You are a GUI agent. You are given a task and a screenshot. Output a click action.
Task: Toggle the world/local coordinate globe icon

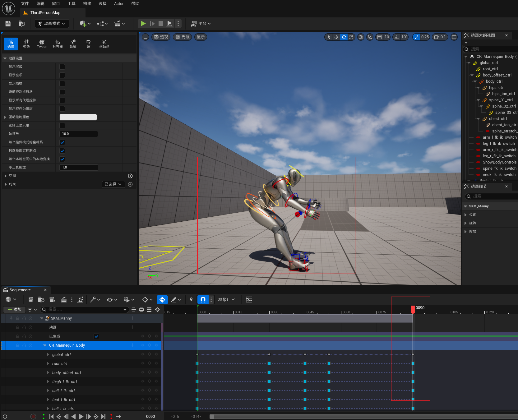click(361, 37)
